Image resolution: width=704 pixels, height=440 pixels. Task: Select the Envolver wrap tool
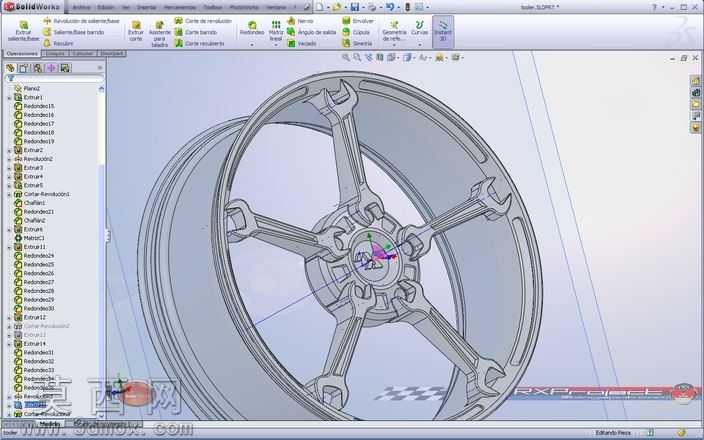coord(358,21)
